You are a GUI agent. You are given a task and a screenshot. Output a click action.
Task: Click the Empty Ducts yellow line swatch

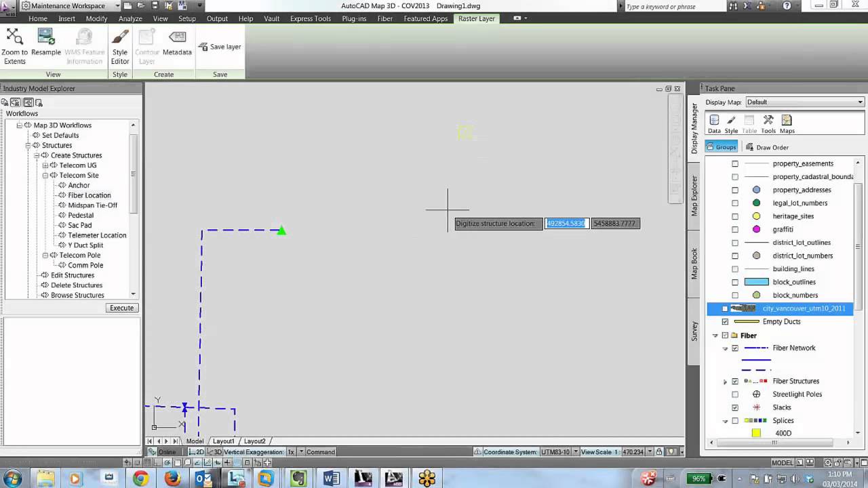click(747, 322)
